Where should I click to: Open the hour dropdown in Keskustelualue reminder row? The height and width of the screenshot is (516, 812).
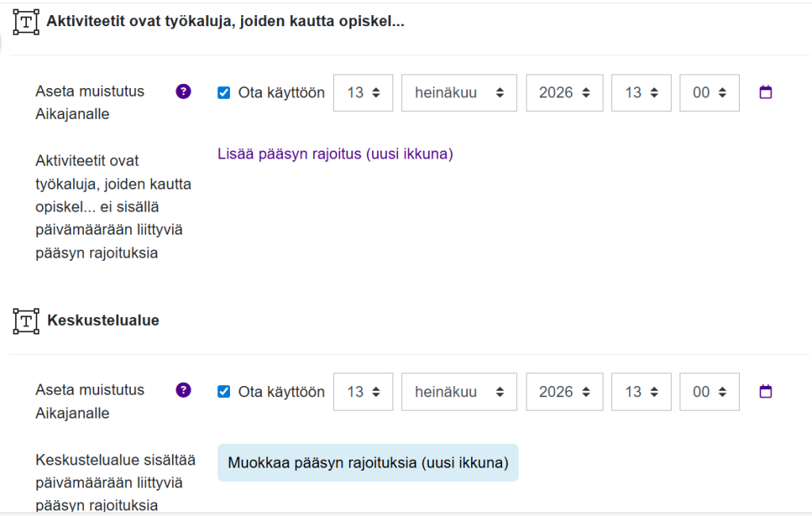click(x=641, y=392)
